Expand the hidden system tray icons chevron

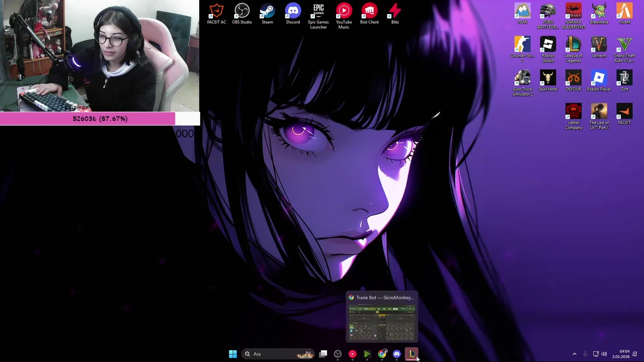(575, 354)
